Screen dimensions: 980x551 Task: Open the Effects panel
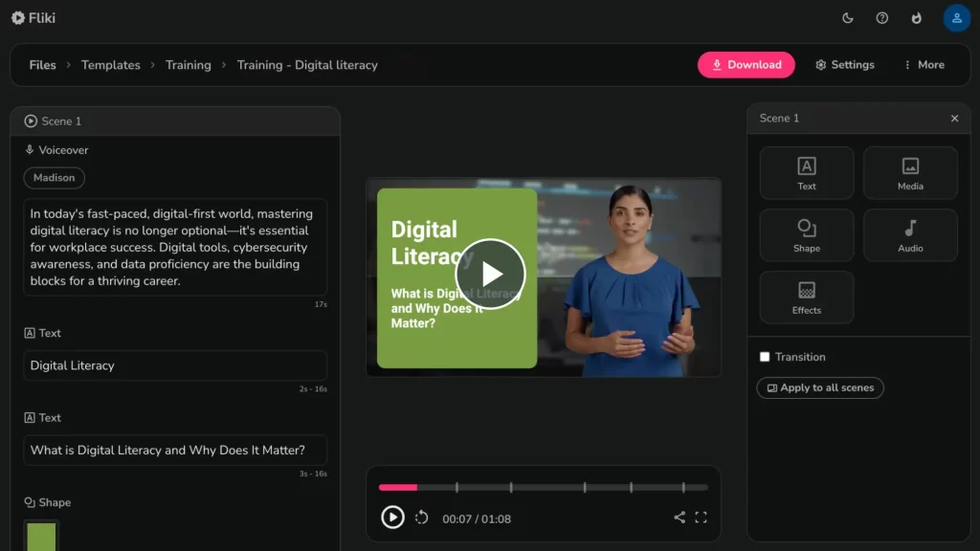pos(806,297)
